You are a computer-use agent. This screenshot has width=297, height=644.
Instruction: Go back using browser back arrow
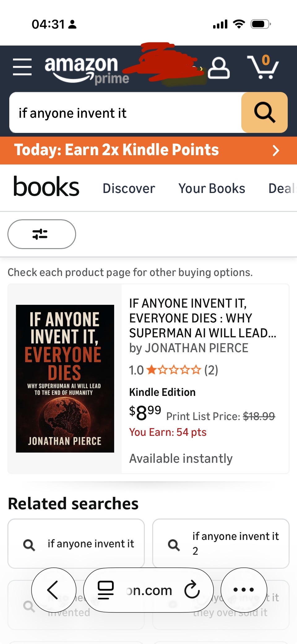coord(54,590)
